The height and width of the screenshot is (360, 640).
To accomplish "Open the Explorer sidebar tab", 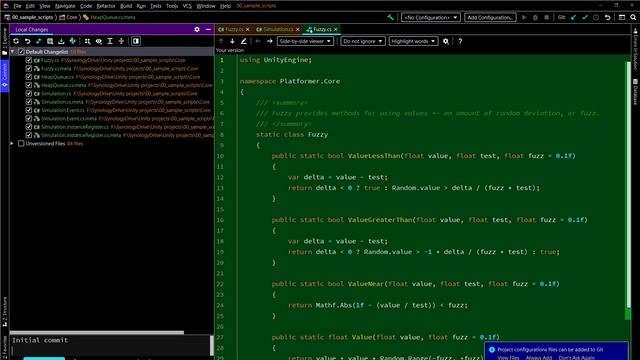I will point(4,42).
